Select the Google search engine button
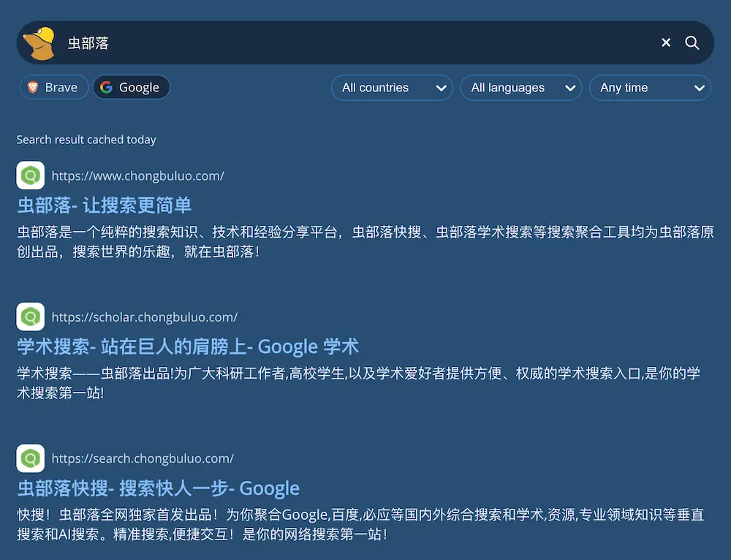 coord(132,87)
